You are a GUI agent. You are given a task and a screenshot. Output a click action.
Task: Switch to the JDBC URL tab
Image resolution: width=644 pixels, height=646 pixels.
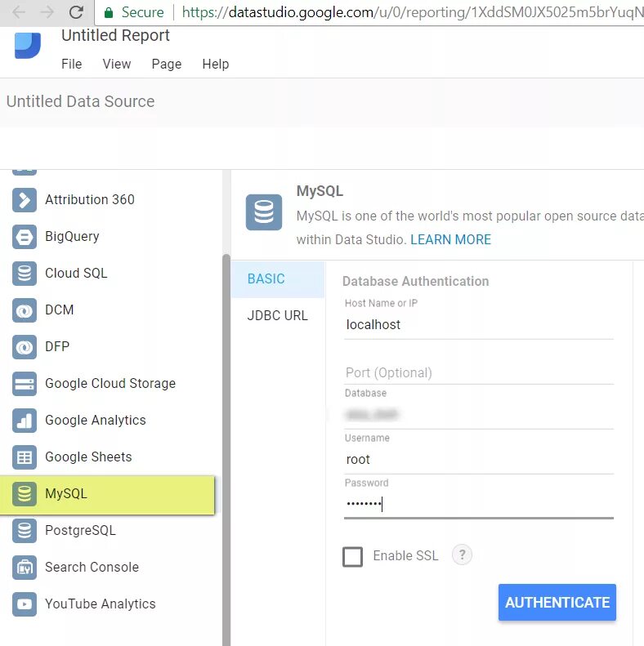(x=278, y=315)
